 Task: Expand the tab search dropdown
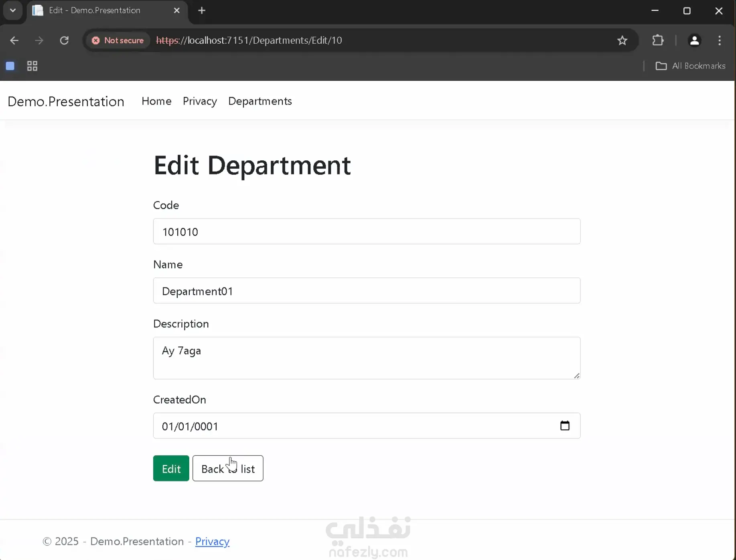click(13, 11)
